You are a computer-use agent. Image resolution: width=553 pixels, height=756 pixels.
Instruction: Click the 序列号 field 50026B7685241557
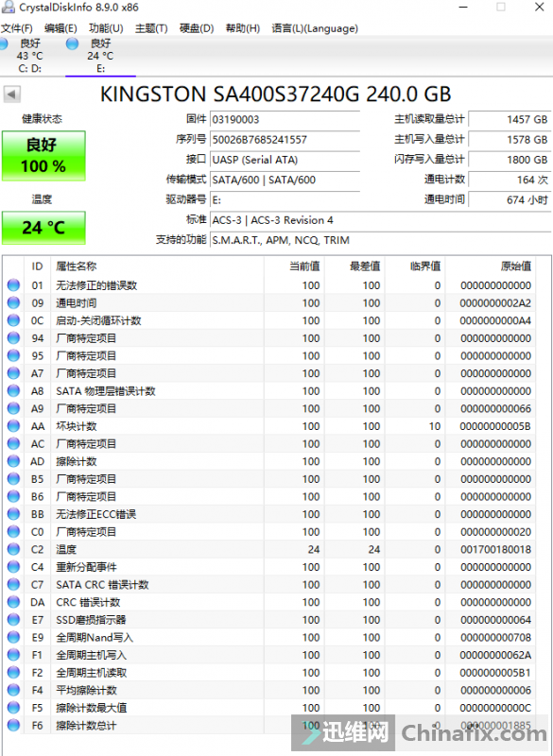tap(285, 139)
